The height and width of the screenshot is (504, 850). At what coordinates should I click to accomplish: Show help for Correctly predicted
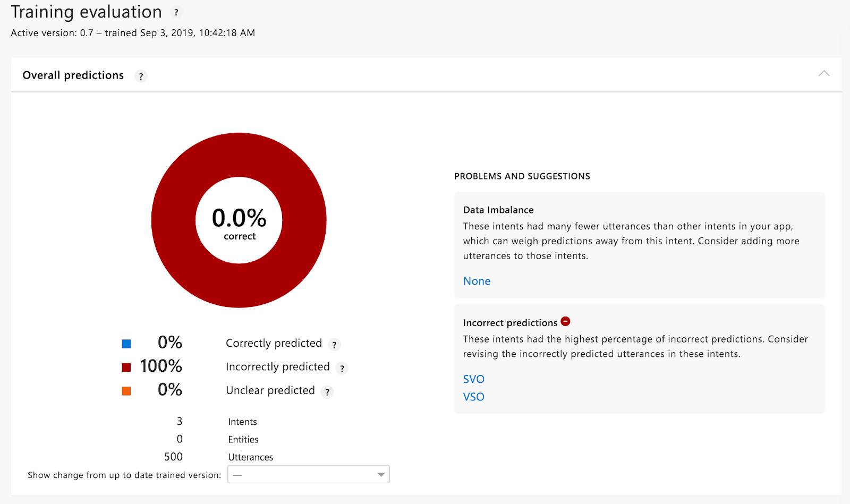[334, 345]
